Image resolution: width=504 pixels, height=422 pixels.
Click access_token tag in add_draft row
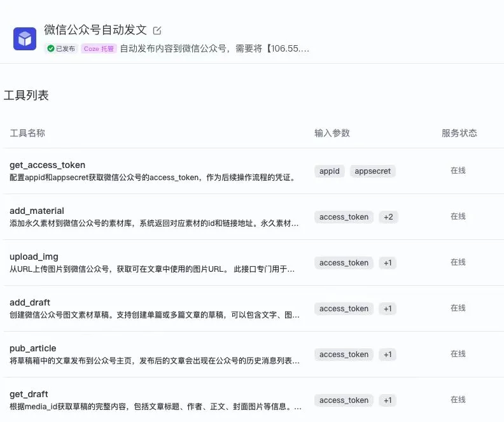click(x=344, y=309)
